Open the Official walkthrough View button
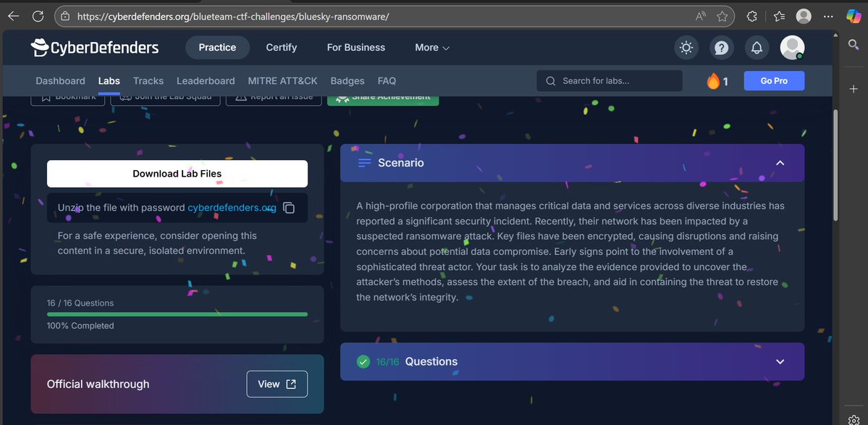The width and height of the screenshot is (868, 425). [x=277, y=384]
